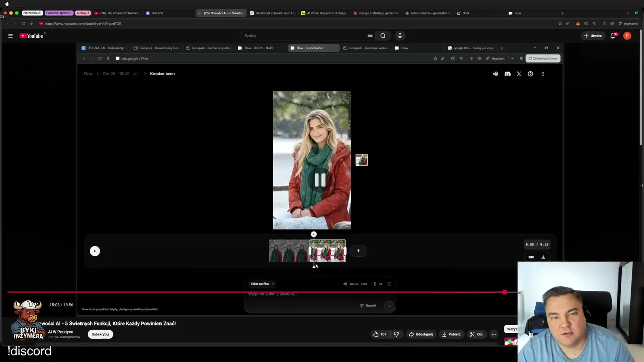644x362 pixels.
Task: Toggle the Flow sound speaker icon
Action: tap(496, 74)
